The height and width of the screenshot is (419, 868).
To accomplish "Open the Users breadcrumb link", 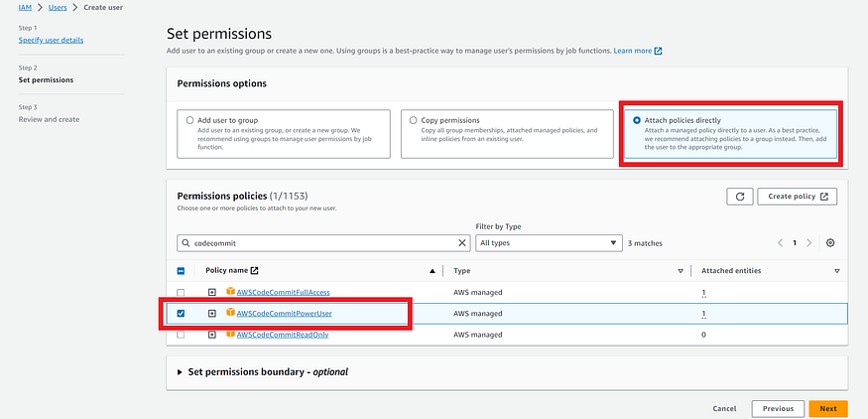I will click(57, 7).
